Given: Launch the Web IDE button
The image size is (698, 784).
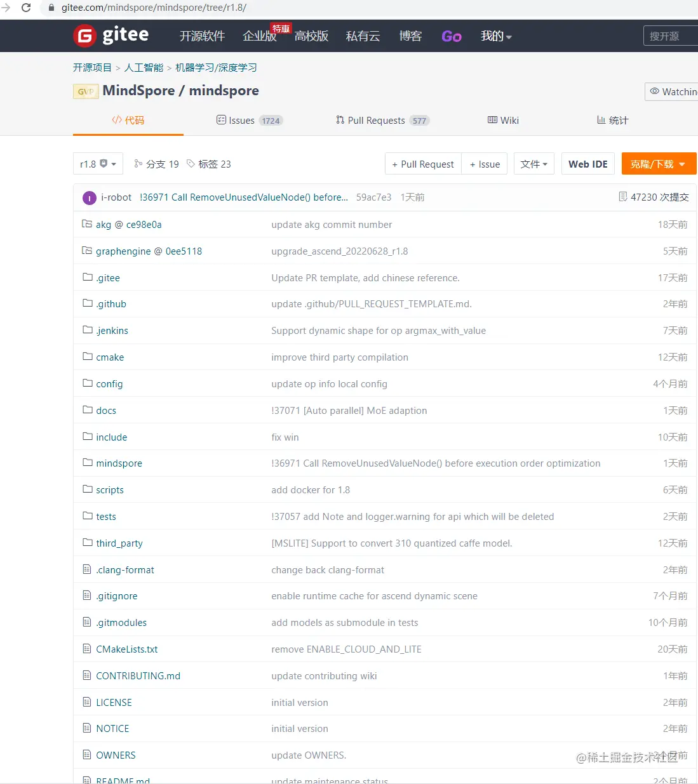Looking at the screenshot, I should 588,164.
